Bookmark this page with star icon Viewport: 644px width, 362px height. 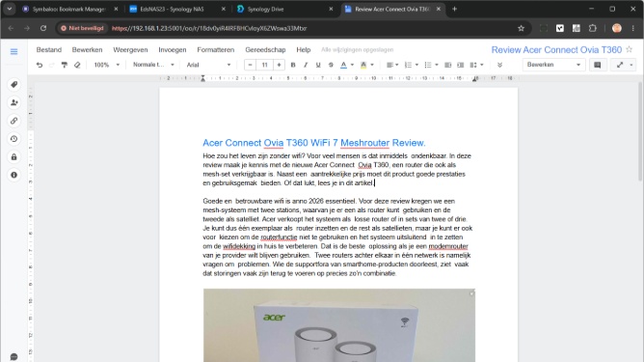coord(521,28)
